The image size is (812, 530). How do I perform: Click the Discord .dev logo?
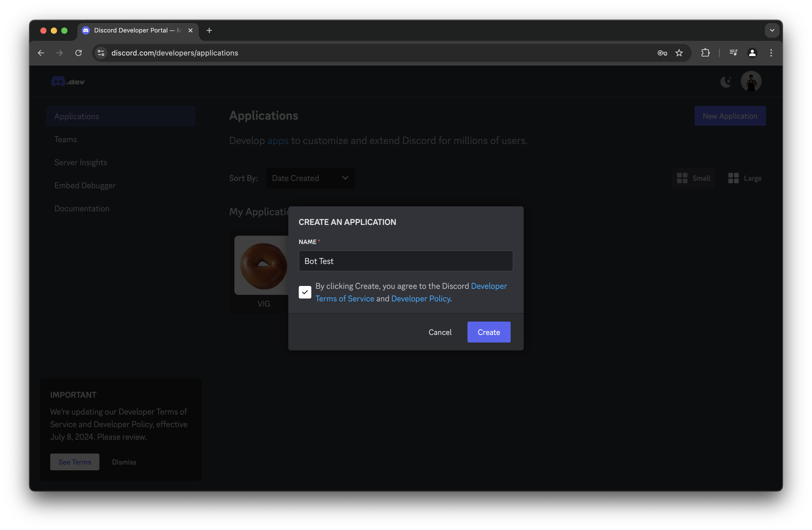[x=67, y=82]
